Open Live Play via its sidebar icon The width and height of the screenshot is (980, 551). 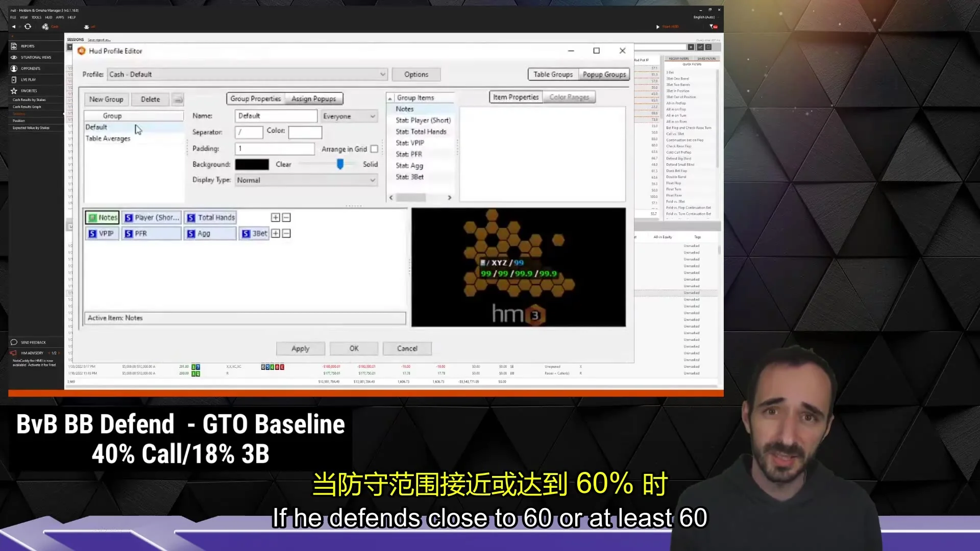point(14,80)
